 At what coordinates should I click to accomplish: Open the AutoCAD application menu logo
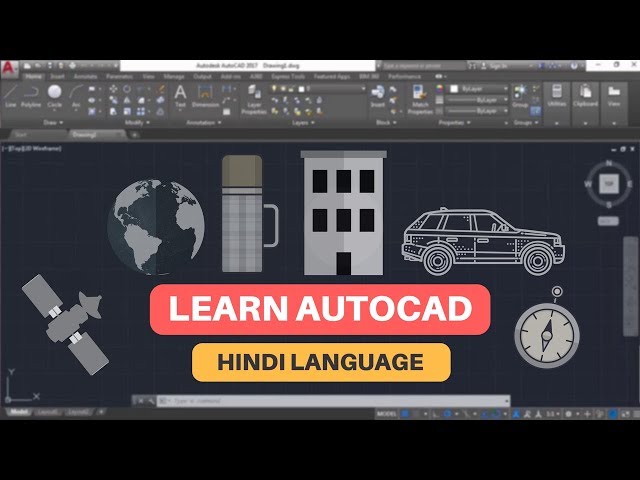[9, 69]
